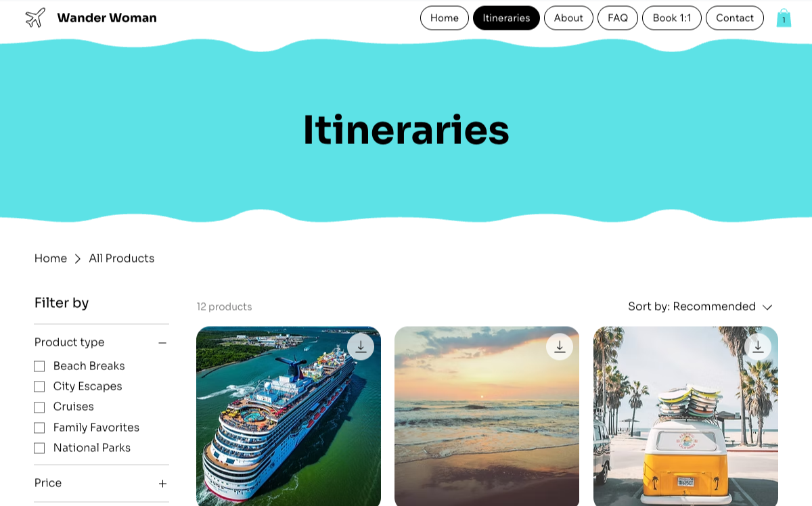Select the City Escapes checkbox

[x=39, y=386]
